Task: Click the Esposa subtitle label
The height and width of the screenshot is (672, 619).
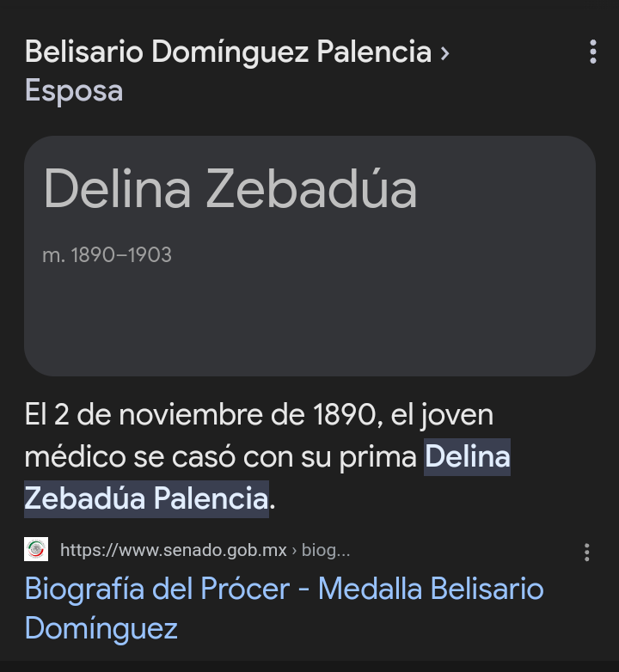Action: pos(74,91)
